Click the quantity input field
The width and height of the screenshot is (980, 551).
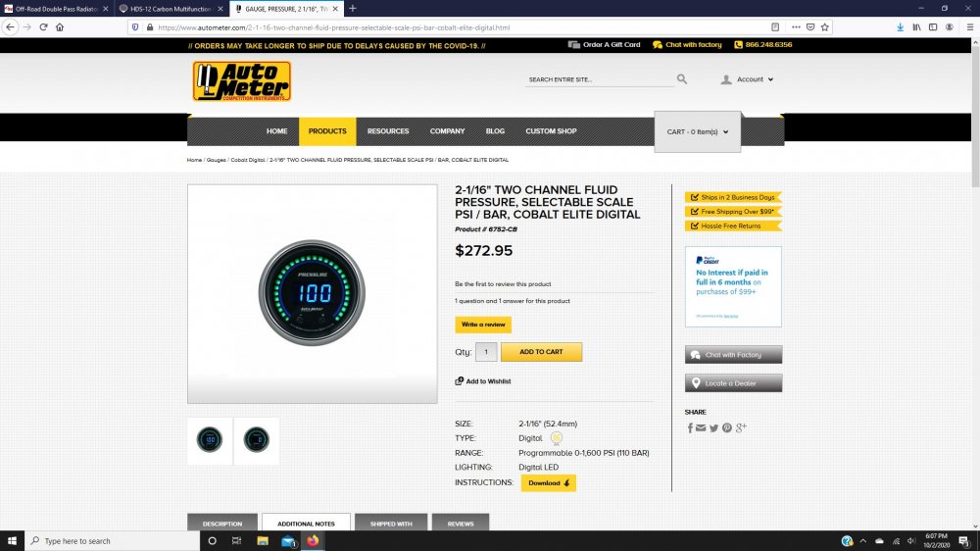pos(486,352)
